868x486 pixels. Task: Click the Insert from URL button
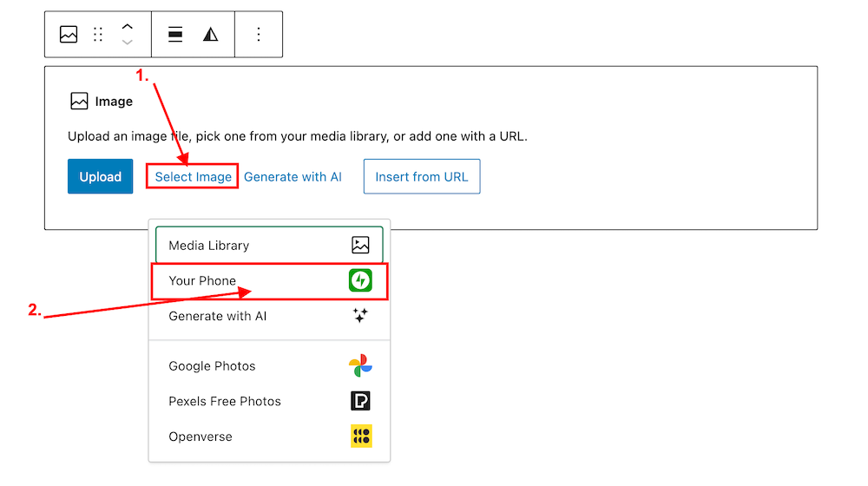pos(421,177)
